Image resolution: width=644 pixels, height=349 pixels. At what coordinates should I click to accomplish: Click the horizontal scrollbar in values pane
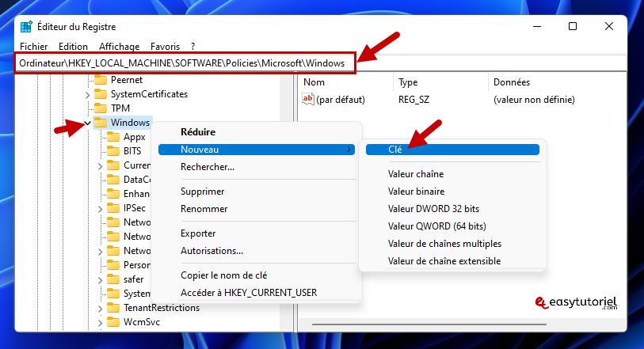pyautogui.click(x=429, y=324)
